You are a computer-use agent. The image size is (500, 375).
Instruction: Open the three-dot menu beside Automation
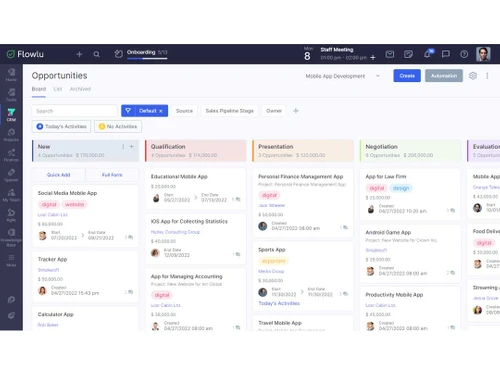point(487,76)
